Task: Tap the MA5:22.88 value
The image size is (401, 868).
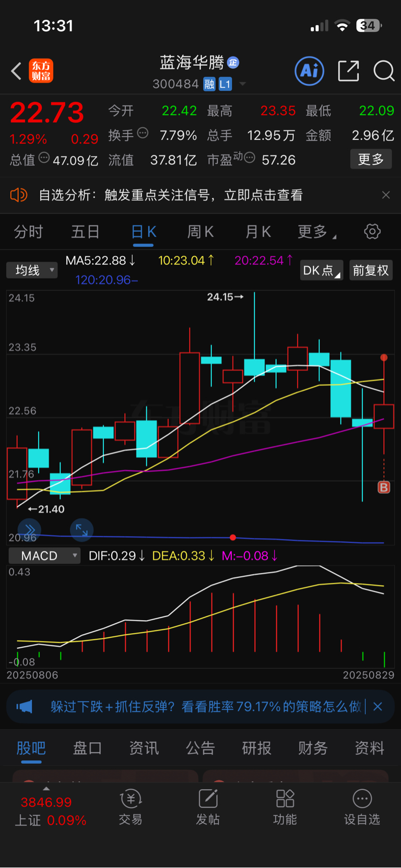Action: click(x=101, y=260)
